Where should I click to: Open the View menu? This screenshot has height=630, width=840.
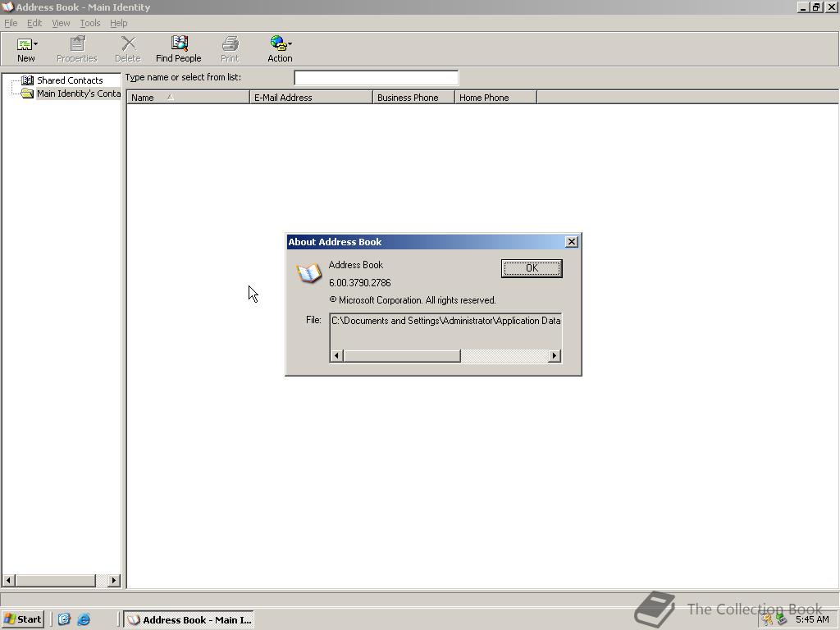[x=61, y=23]
